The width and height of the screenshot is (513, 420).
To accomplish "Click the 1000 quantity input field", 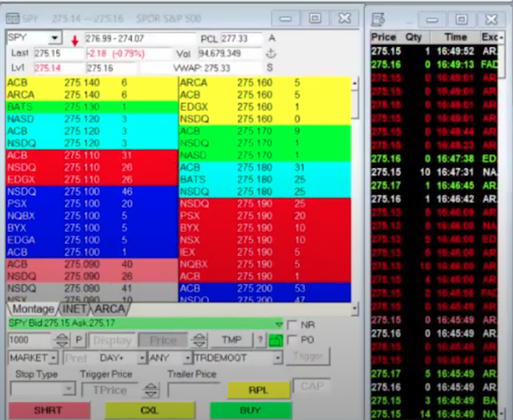I will (x=29, y=340).
